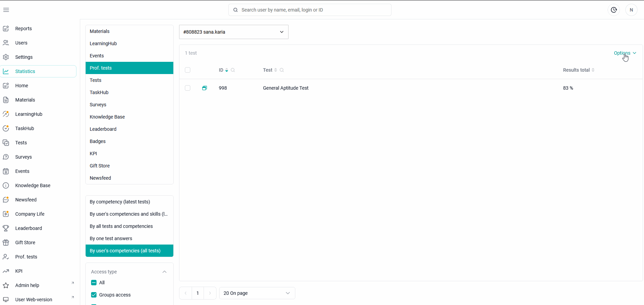Go to previous page arrow
Image resolution: width=644 pixels, height=305 pixels.
tap(186, 293)
